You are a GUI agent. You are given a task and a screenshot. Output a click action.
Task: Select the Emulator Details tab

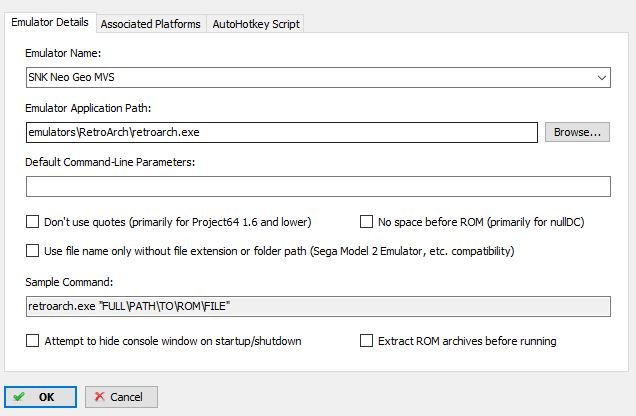click(x=50, y=22)
